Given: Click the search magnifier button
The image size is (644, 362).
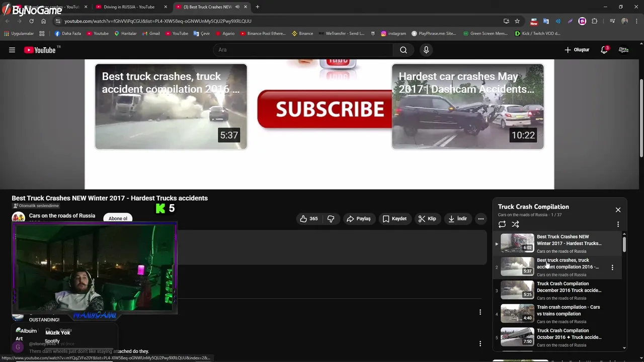Looking at the screenshot, I should click(404, 50).
